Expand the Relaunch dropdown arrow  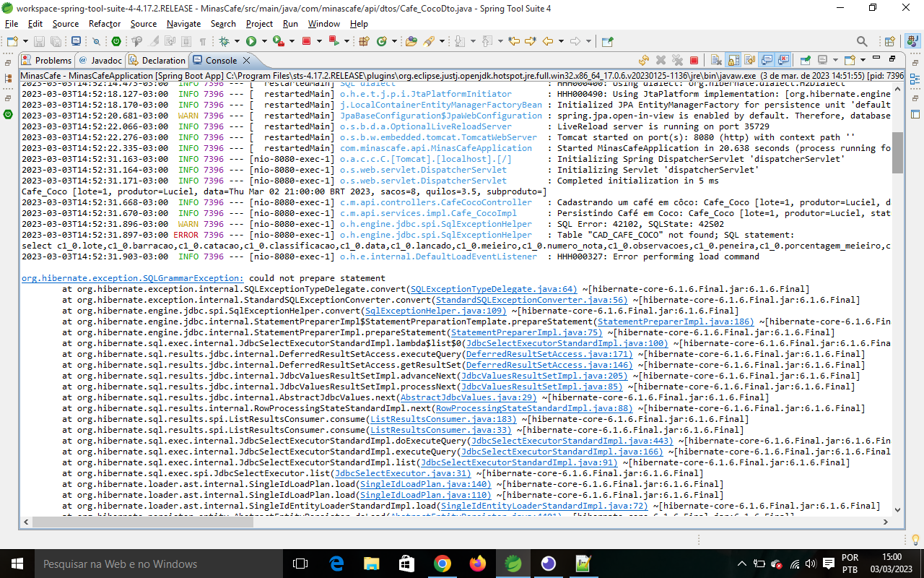tap(346, 41)
